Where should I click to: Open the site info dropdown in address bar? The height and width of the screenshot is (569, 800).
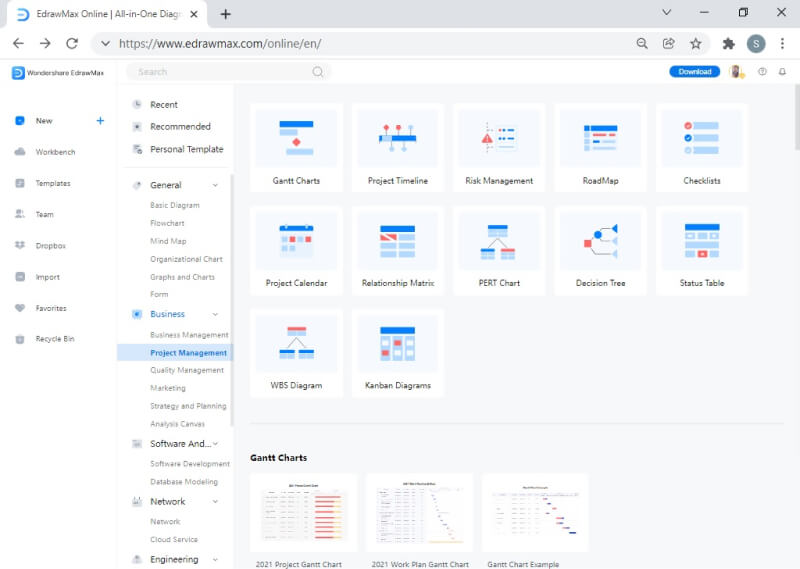105,44
